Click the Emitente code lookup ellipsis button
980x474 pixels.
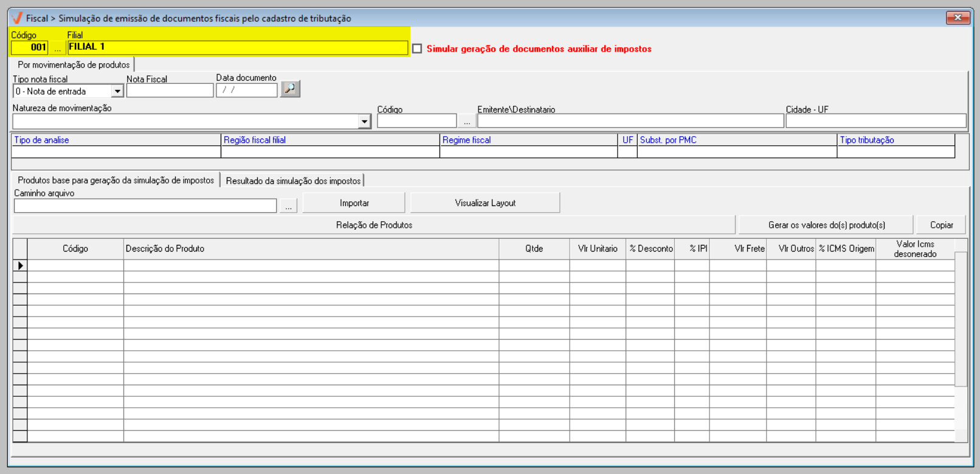coord(466,122)
